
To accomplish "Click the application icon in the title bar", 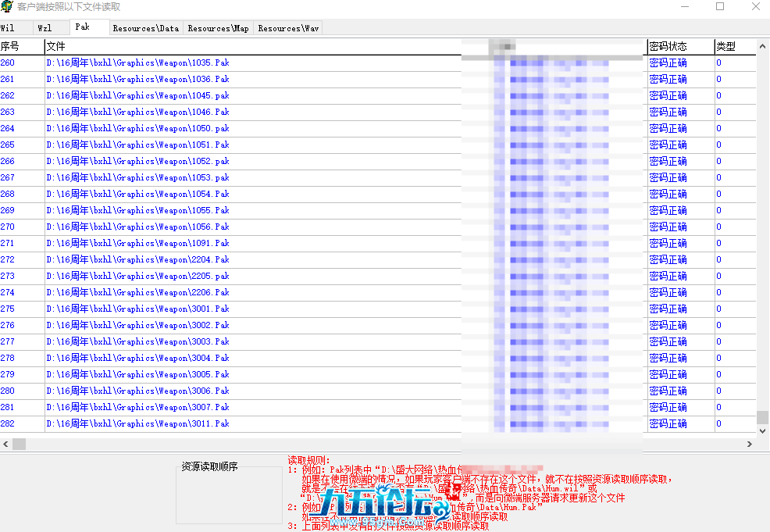I will point(9,7).
